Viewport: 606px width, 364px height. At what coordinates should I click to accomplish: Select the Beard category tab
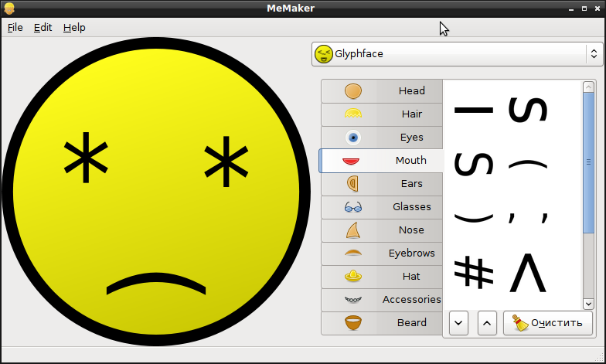click(382, 323)
